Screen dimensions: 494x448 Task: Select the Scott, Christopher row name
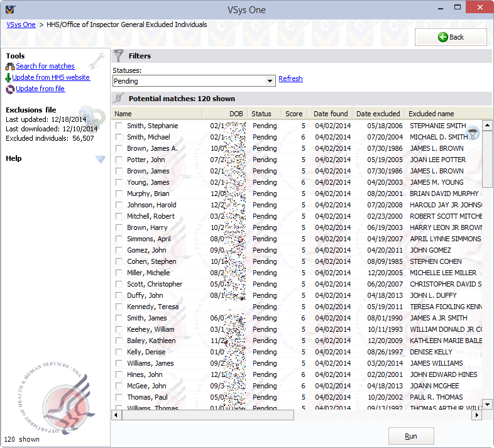point(155,284)
